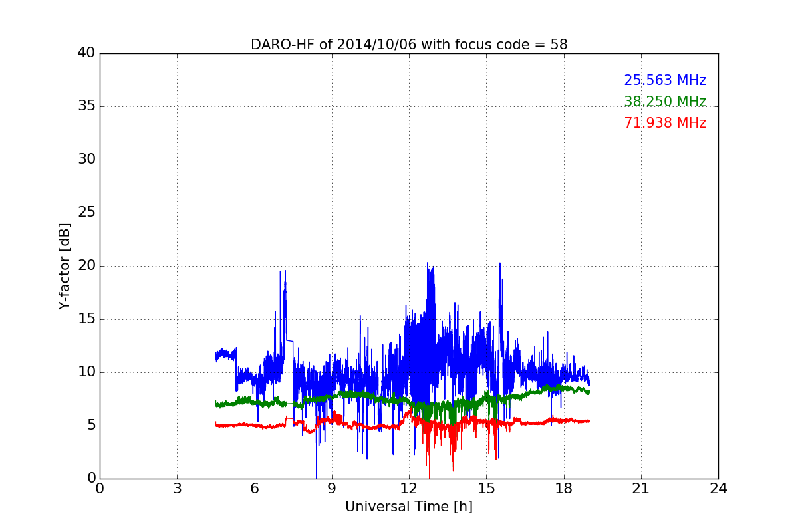Select the red 71.938 MHz legend label
Viewport: 798px width, 532px height.
click(x=665, y=123)
